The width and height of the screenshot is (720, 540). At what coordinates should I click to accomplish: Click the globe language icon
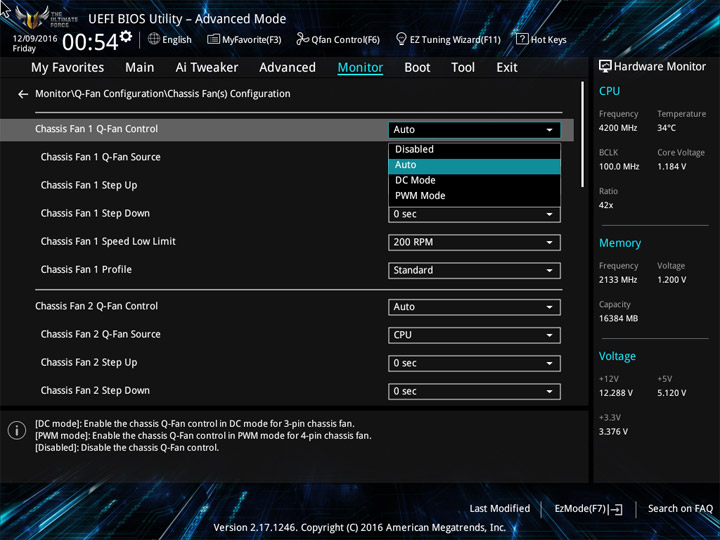coord(154,39)
